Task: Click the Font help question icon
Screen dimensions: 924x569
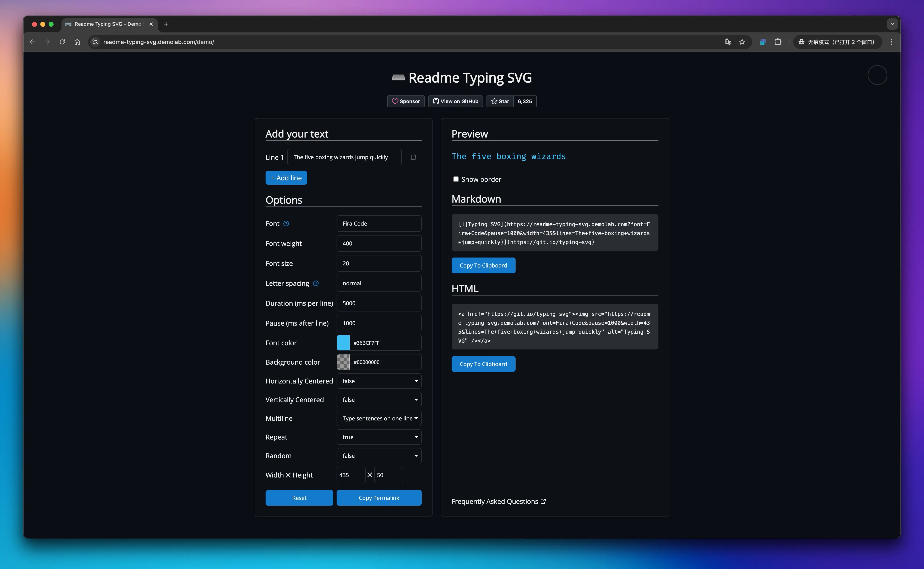Action: coord(286,223)
